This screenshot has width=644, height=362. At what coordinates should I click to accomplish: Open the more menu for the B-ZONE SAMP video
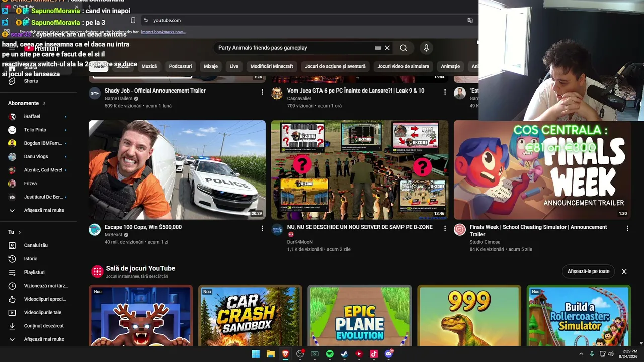(445, 228)
